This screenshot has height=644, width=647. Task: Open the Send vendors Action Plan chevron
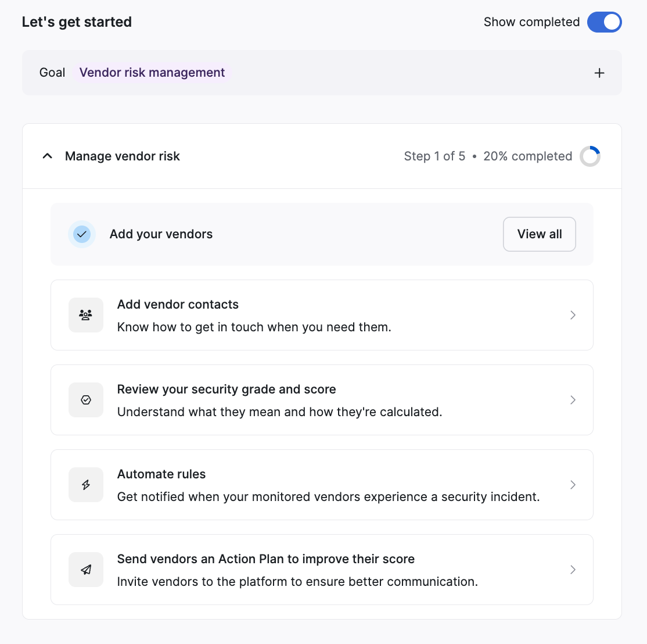573,569
